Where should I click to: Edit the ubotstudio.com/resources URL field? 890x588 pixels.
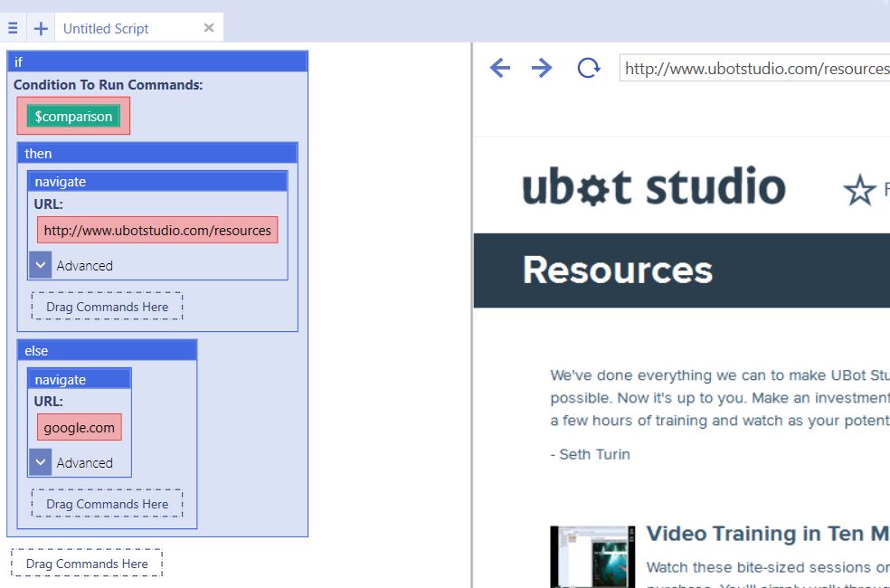point(157,230)
